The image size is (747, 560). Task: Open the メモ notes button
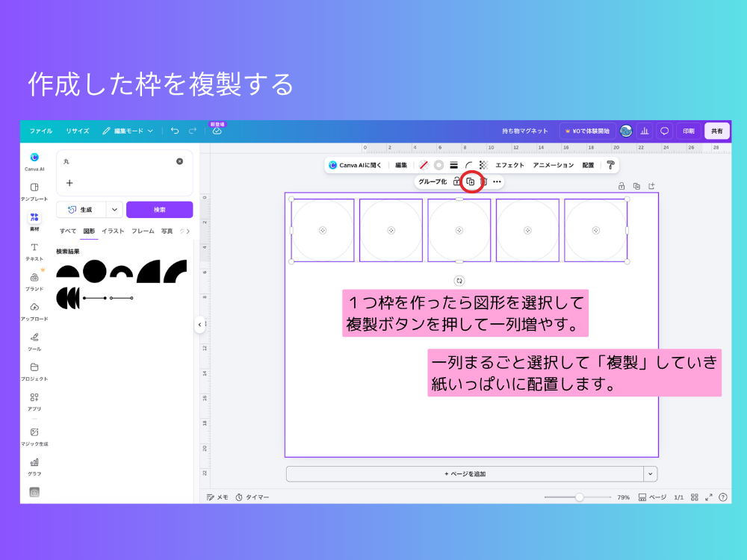click(217, 497)
